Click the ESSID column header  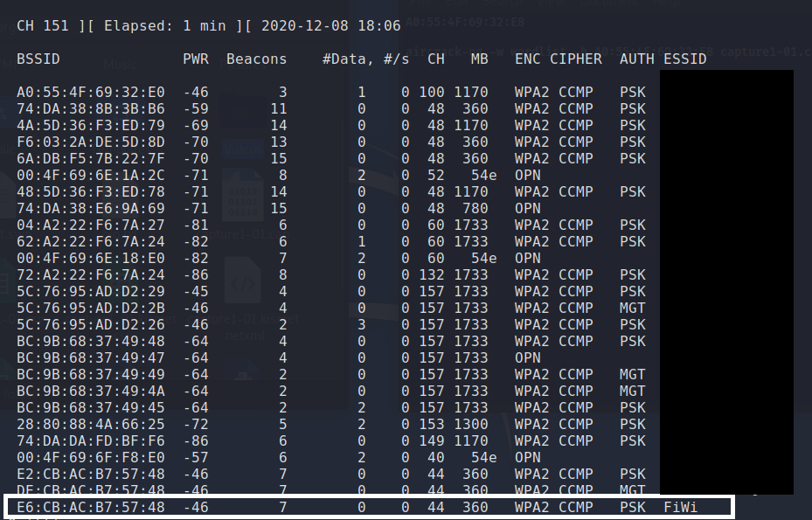(685, 59)
